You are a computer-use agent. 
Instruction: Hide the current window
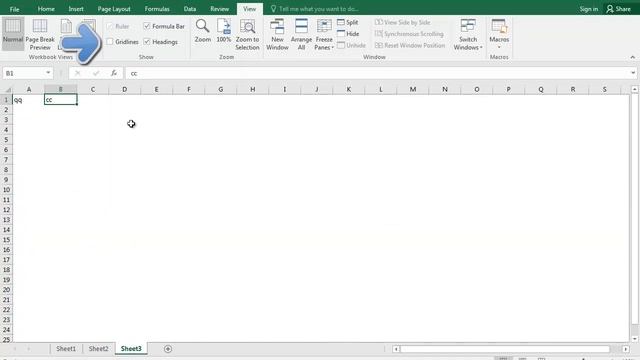[x=348, y=34]
